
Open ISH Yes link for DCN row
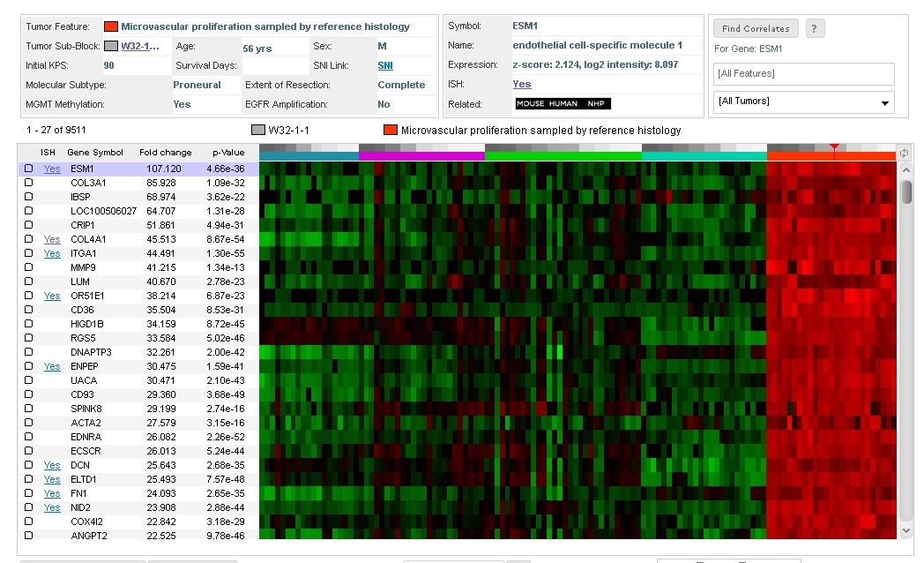pos(52,465)
